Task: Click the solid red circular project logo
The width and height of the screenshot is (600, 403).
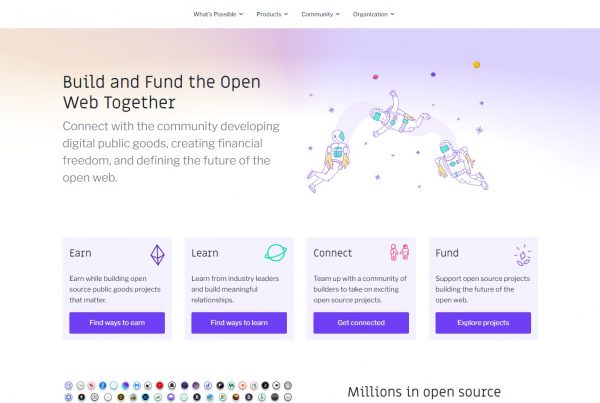Action: click(160, 385)
